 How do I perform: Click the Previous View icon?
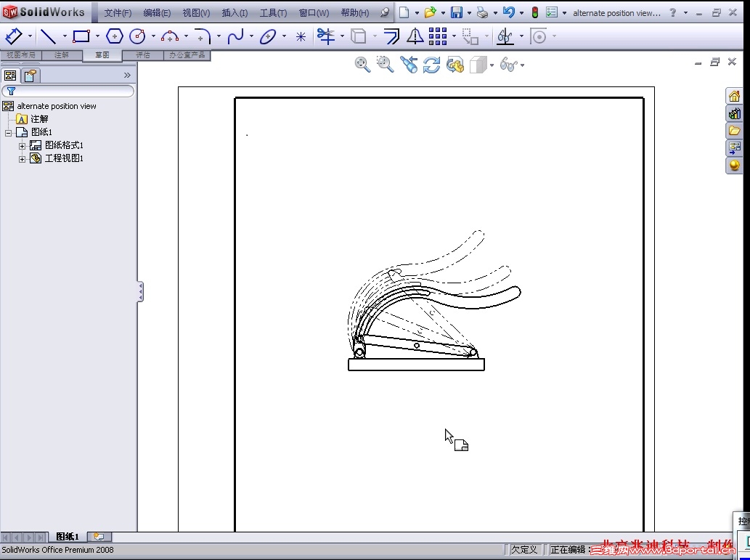409,65
